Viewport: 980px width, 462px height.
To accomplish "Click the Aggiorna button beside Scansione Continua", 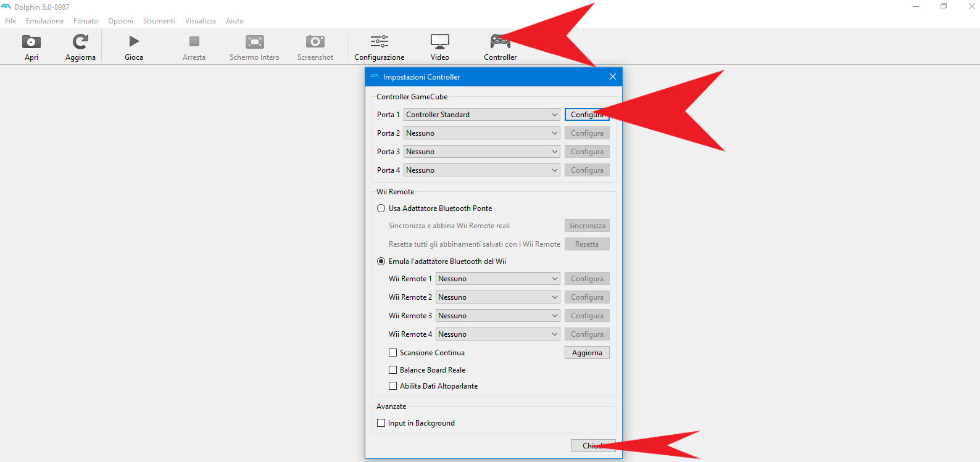I will [587, 353].
